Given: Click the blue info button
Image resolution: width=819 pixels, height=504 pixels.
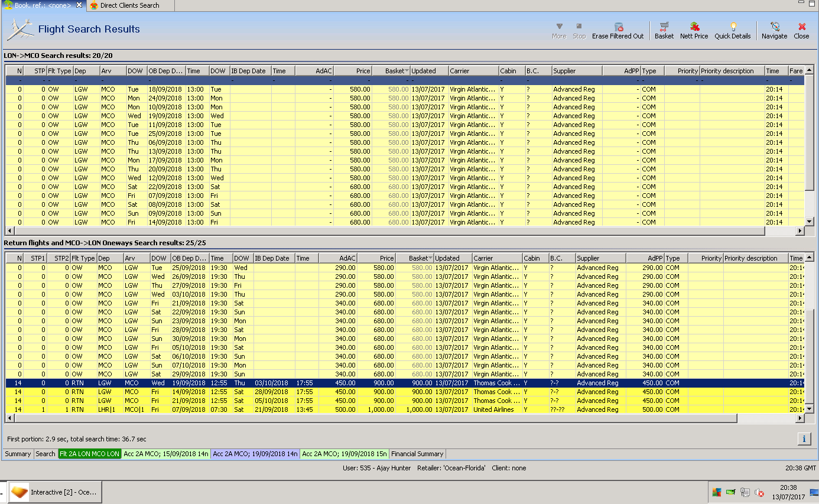Looking at the screenshot, I should point(804,438).
